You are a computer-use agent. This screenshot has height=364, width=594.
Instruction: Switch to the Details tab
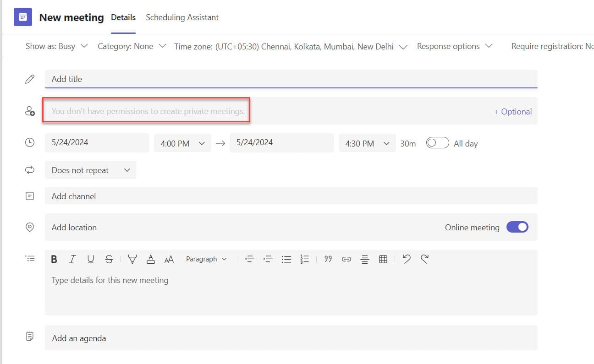123,17
